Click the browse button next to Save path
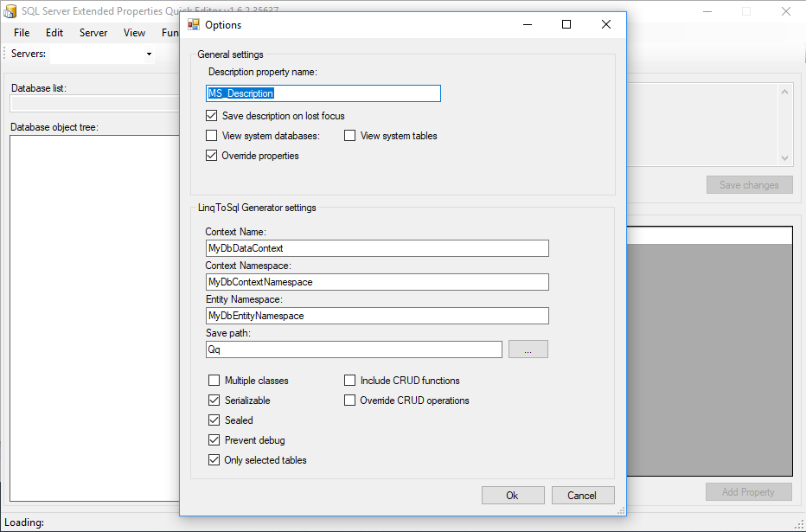The width and height of the screenshot is (806, 532). 528,349
